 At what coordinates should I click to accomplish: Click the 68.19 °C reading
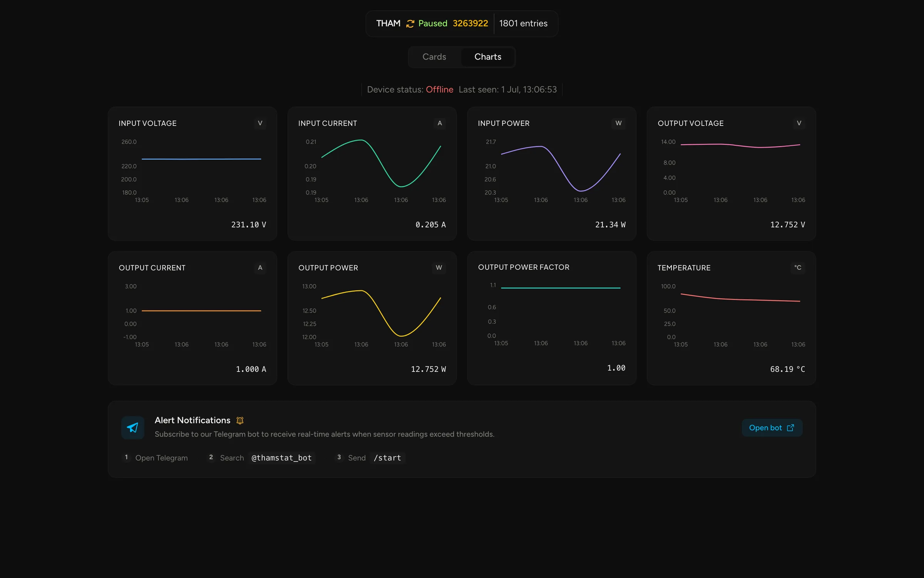pyautogui.click(x=787, y=369)
